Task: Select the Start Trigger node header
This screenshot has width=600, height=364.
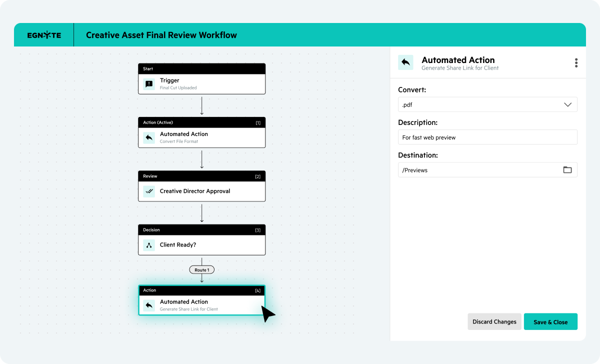Action: (x=202, y=69)
